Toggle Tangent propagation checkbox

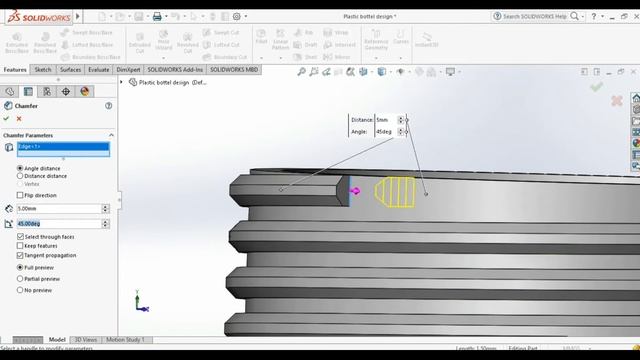20,255
